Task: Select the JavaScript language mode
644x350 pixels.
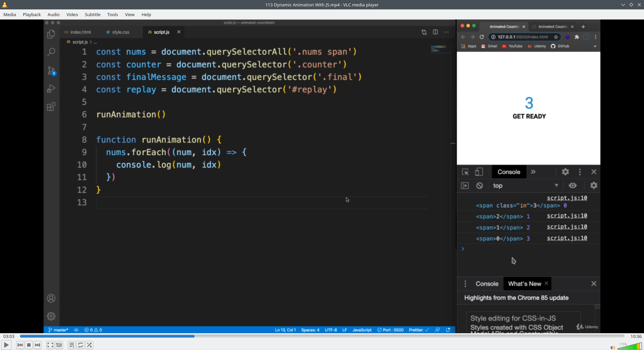Action: click(x=362, y=330)
